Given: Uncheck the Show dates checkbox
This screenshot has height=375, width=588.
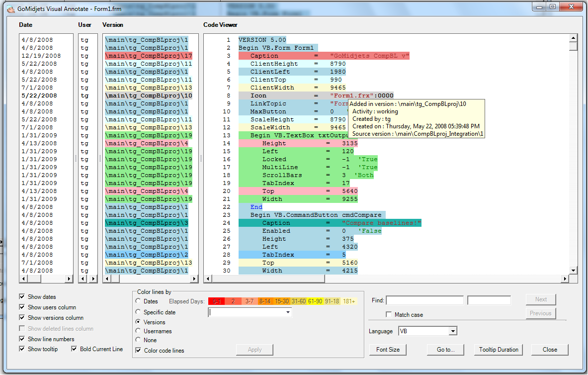Looking at the screenshot, I should pos(22,297).
